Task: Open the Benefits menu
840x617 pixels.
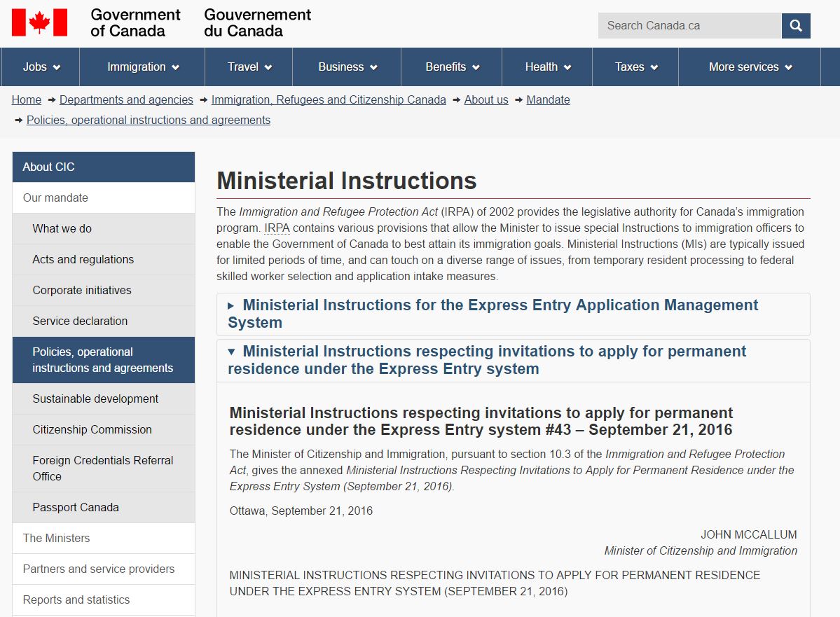Action: 452,67
